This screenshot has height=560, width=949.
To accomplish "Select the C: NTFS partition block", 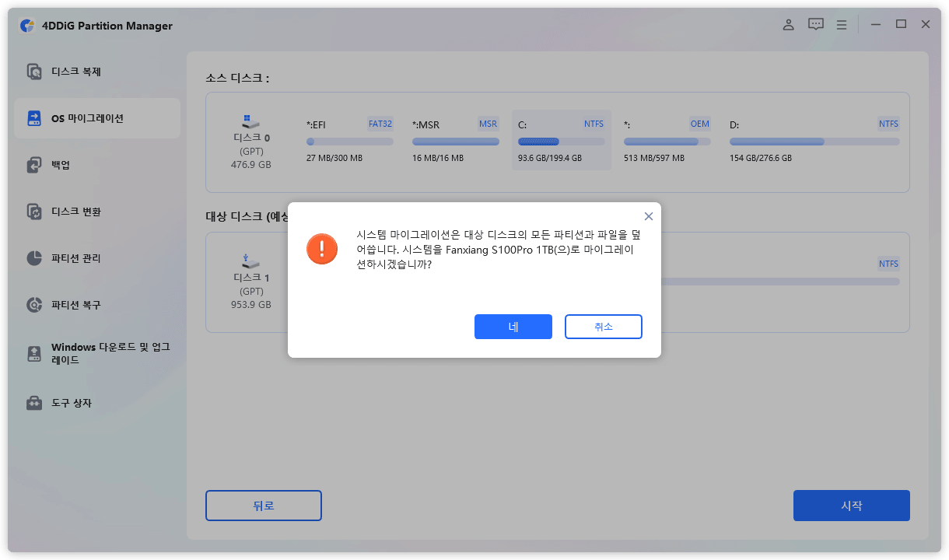I will point(560,140).
